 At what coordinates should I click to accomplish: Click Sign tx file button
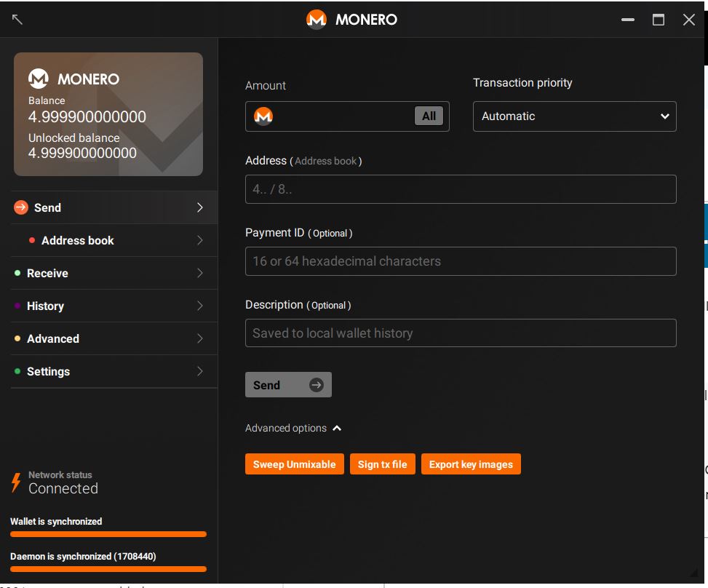(383, 464)
